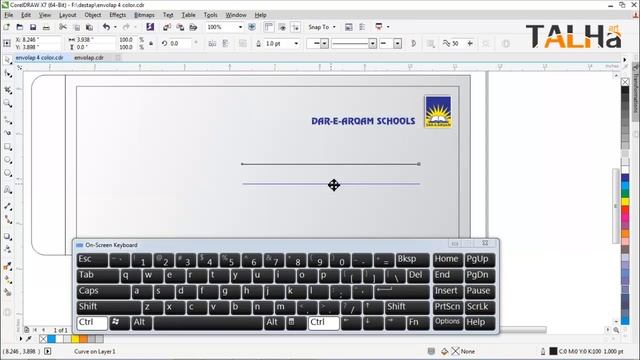Viewport: 640px width, 360px height.
Task: Toggle Show Grid button
Action: pyautogui.click(x=282, y=27)
